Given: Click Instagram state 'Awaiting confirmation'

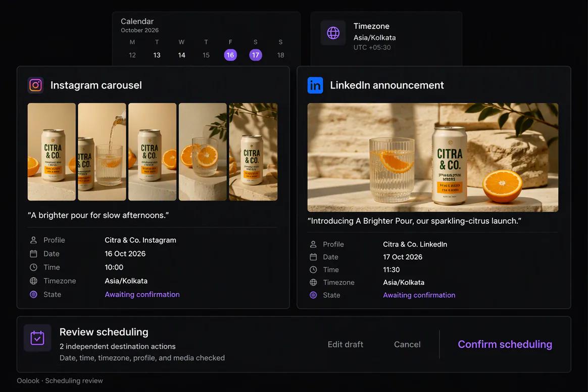Looking at the screenshot, I should (x=142, y=295).
